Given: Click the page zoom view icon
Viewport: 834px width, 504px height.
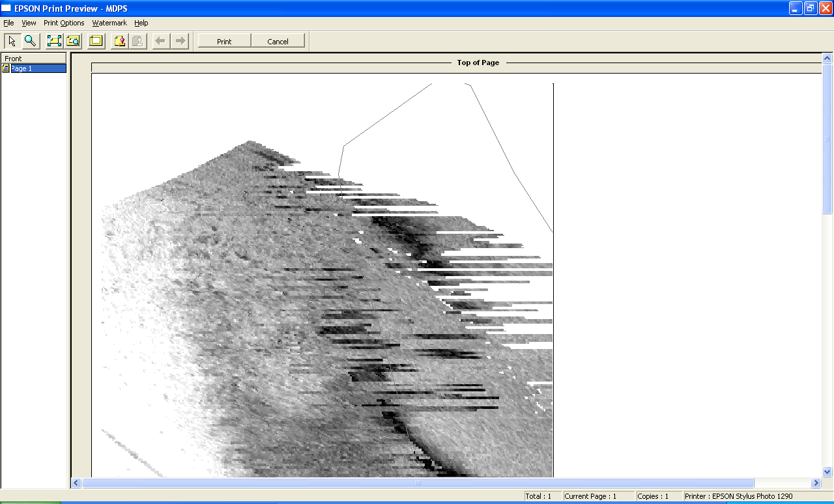Looking at the screenshot, I should tap(73, 41).
